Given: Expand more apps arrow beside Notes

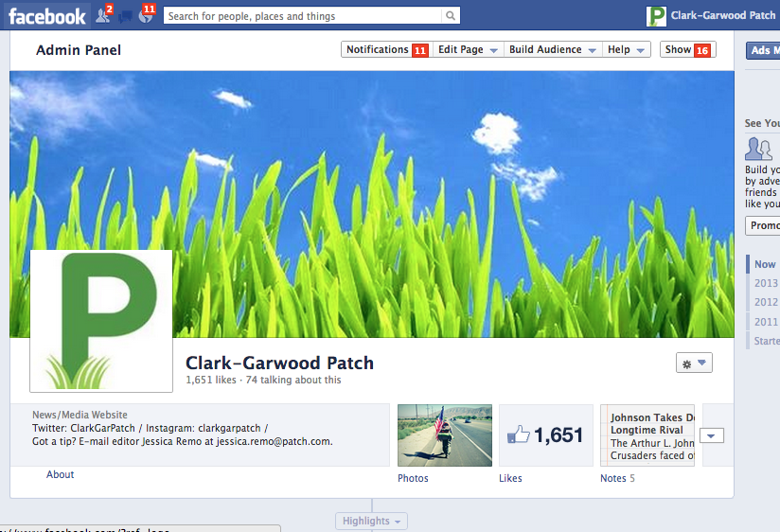Looking at the screenshot, I should (711, 436).
